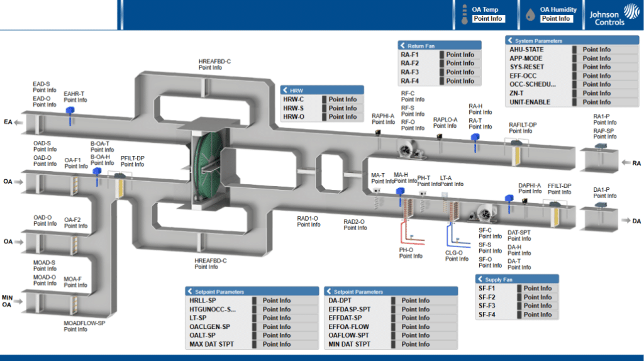Click the blue DA-T sensor icon
Image resolution: width=644 pixels, height=361 pixels.
point(509,203)
